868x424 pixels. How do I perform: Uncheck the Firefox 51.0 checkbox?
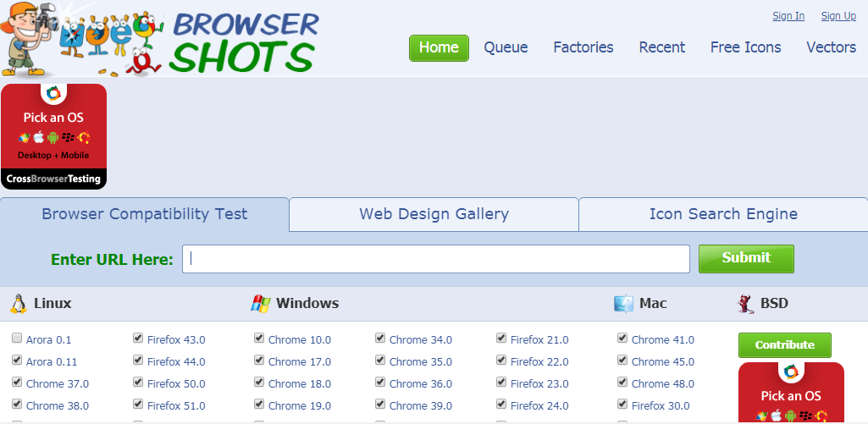(x=138, y=404)
